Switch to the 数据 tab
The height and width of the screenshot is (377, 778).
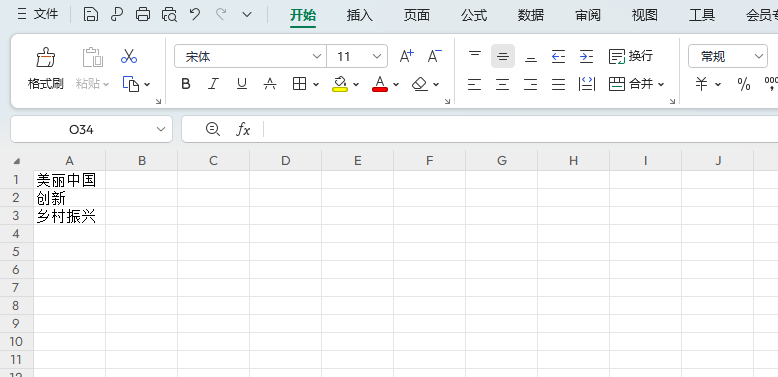click(x=531, y=15)
